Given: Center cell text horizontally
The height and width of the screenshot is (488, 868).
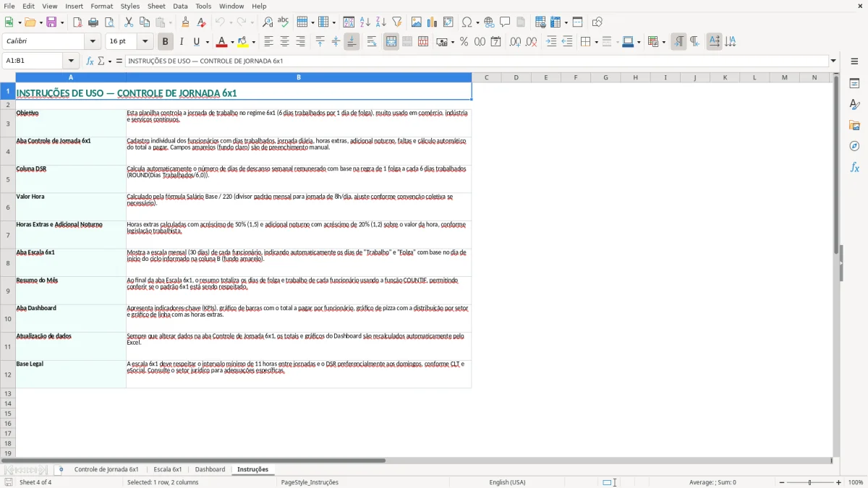Looking at the screenshot, I should (x=284, y=42).
